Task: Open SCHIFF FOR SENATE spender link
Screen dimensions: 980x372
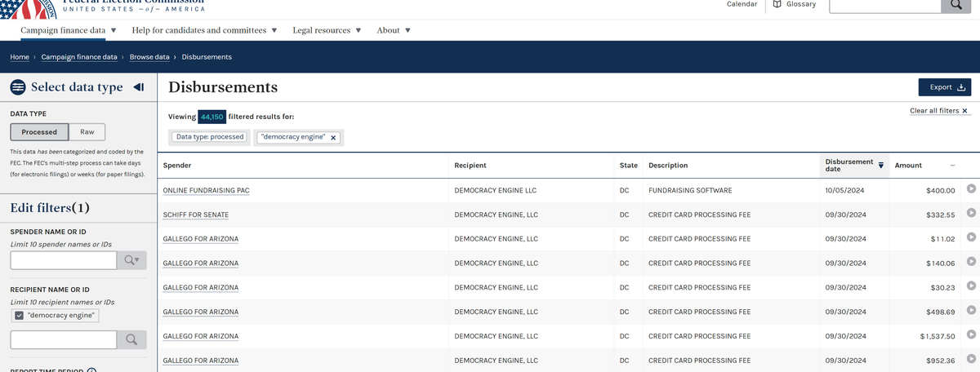Action: click(196, 215)
